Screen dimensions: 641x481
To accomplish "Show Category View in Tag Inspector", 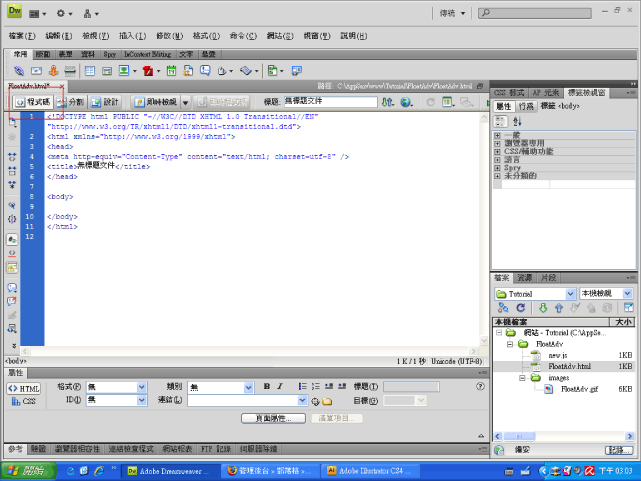I will tap(500, 121).
